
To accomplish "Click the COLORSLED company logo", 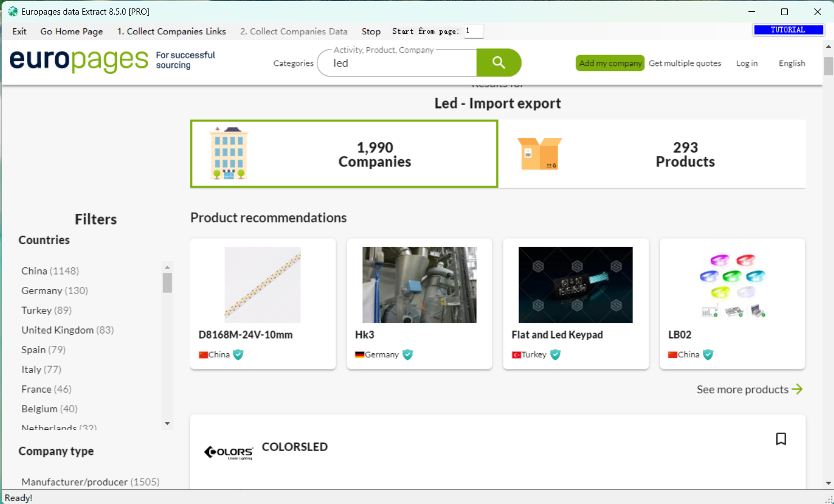I will tap(228, 452).
